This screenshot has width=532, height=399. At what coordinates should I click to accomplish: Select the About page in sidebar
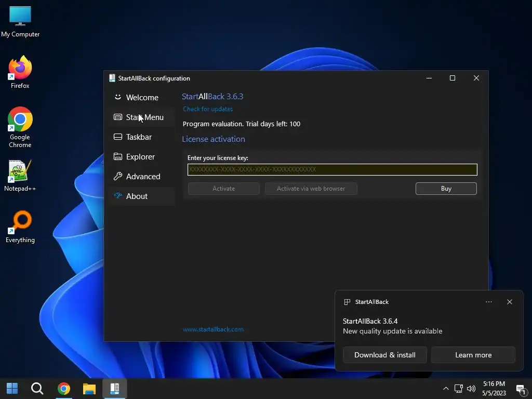[x=142, y=196]
